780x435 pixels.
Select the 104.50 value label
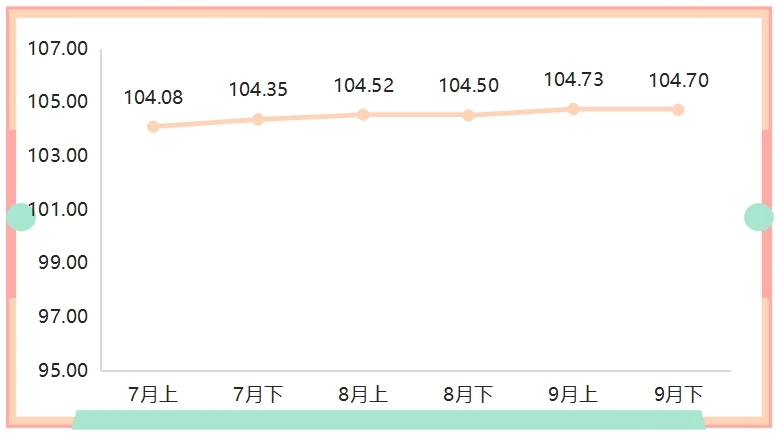(x=468, y=86)
